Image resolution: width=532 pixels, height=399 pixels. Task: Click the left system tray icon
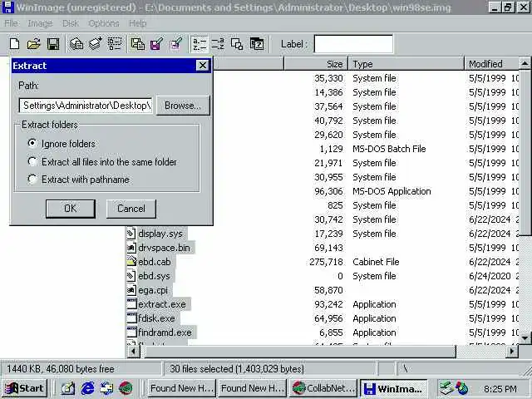point(446,388)
